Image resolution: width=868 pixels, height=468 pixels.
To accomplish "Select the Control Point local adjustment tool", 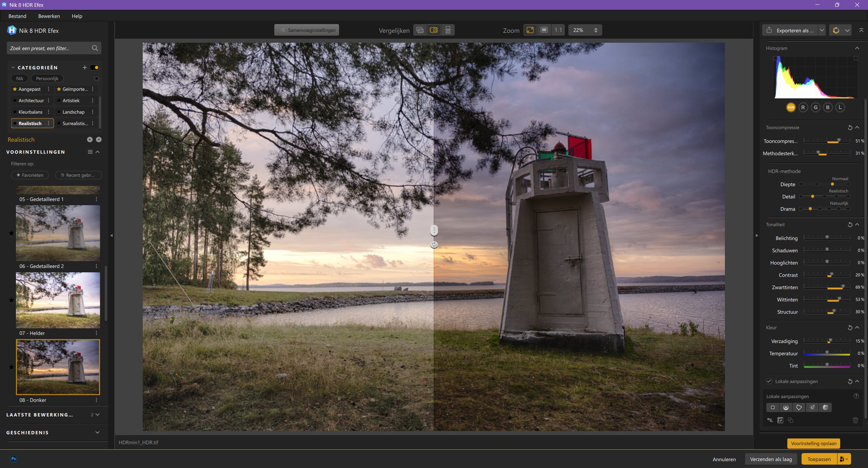I will pyautogui.click(x=773, y=408).
